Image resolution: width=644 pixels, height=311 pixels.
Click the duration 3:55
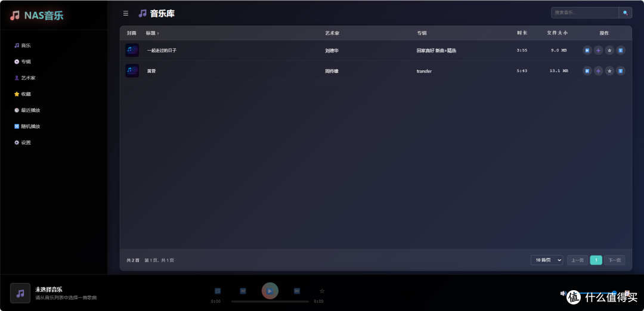[x=522, y=51]
